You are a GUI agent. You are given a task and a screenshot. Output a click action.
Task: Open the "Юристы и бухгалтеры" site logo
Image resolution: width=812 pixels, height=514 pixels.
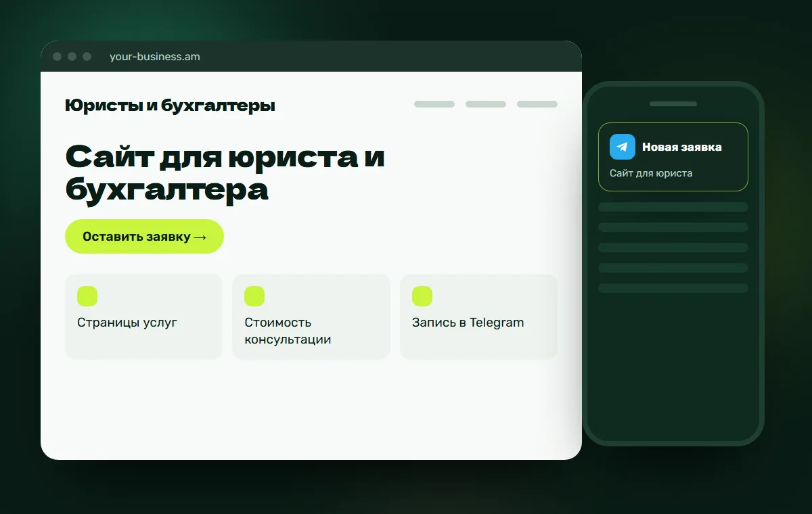(x=170, y=106)
